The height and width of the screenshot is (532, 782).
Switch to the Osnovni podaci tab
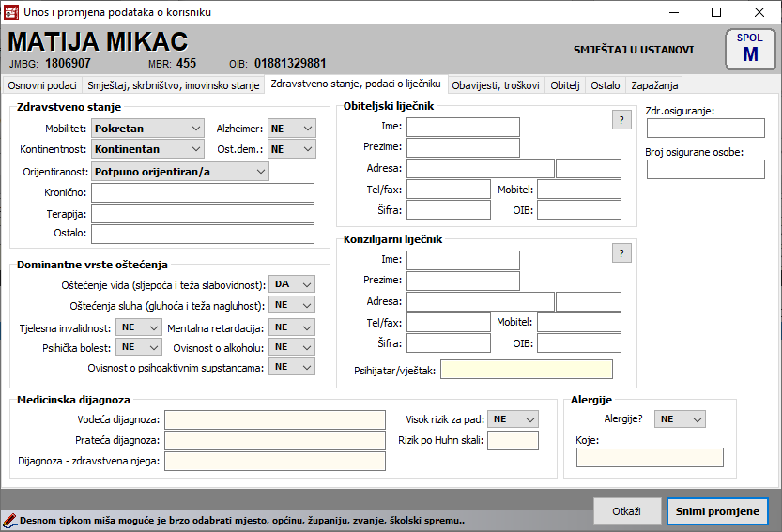pos(42,85)
